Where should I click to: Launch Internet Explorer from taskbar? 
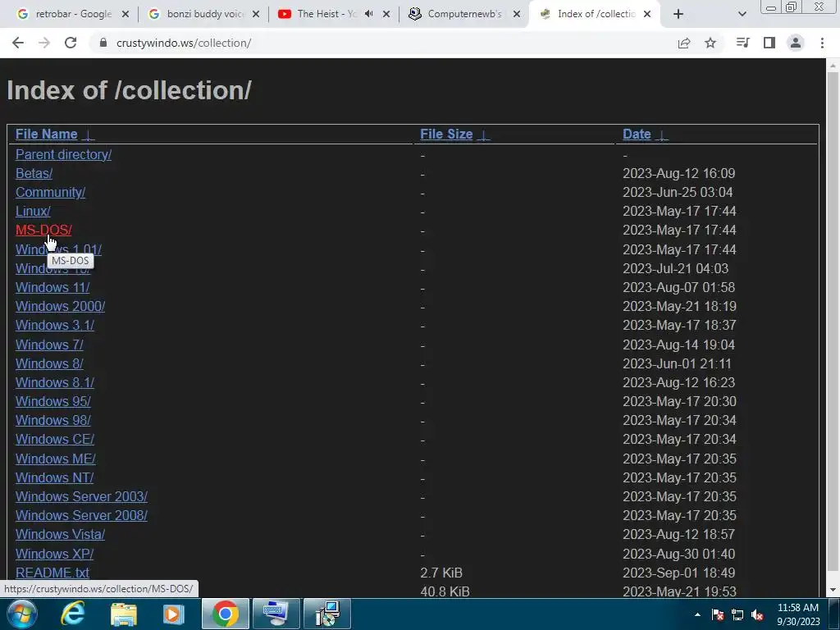(72, 614)
